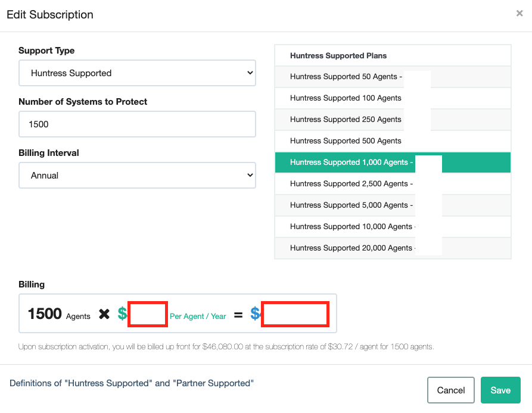Select the Huntress Supported 1,000 Agents plan
This screenshot has width=532, height=413.
click(x=393, y=162)
